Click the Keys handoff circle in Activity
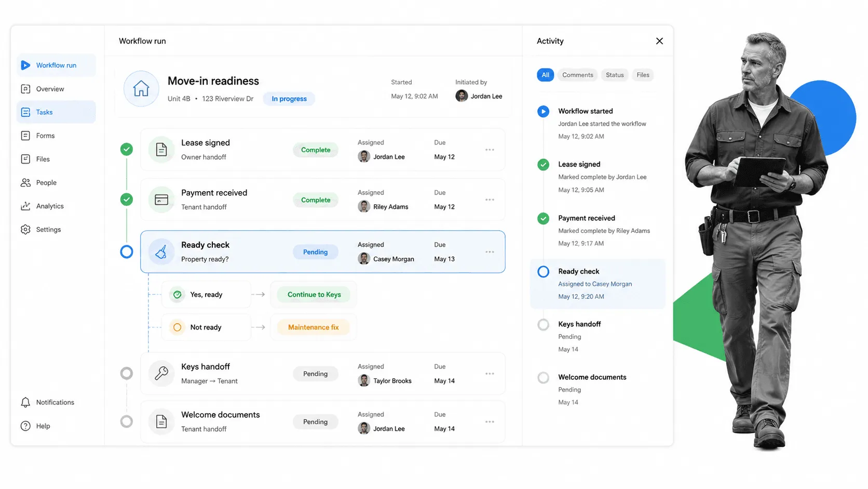 (543, 325)
